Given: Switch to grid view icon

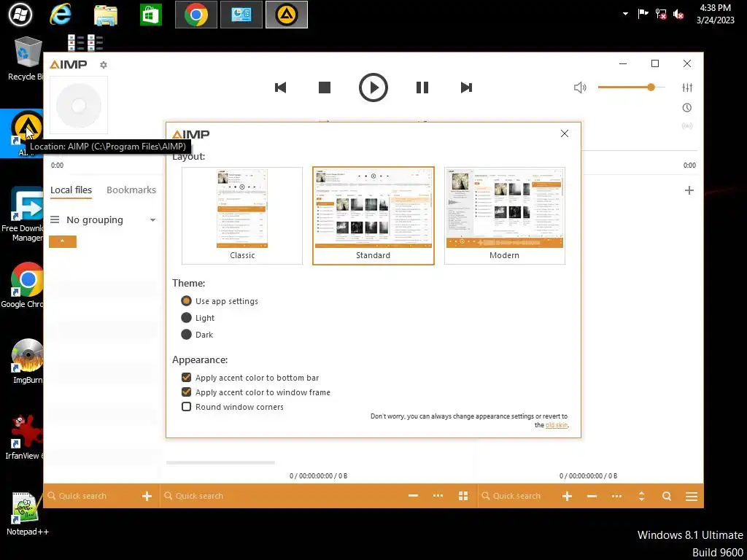Looking at the screenshot, I should [463, 496].
